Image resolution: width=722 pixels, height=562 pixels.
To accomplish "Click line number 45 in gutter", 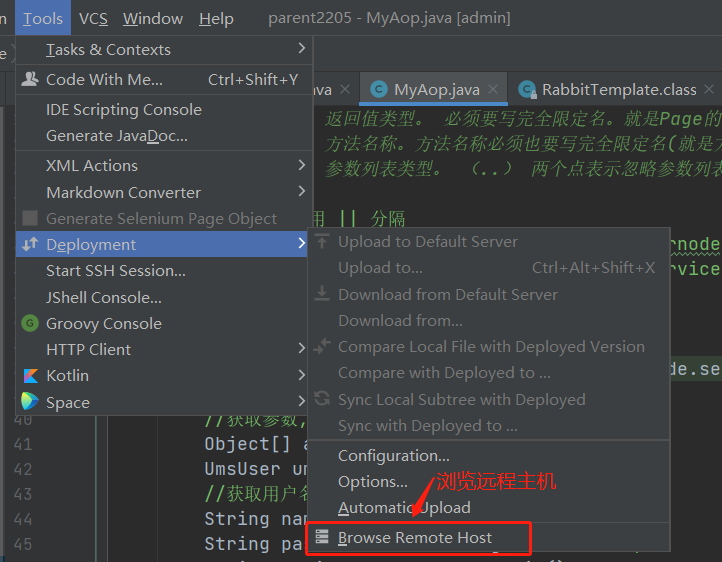I will [23, 544].
